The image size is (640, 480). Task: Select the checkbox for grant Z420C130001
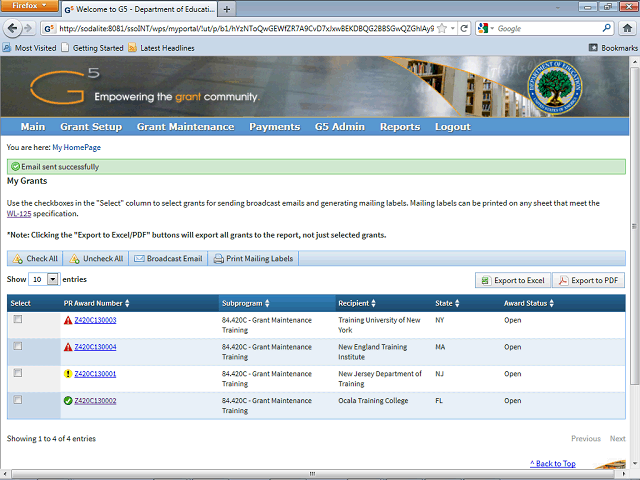click(x=18, y=373)
